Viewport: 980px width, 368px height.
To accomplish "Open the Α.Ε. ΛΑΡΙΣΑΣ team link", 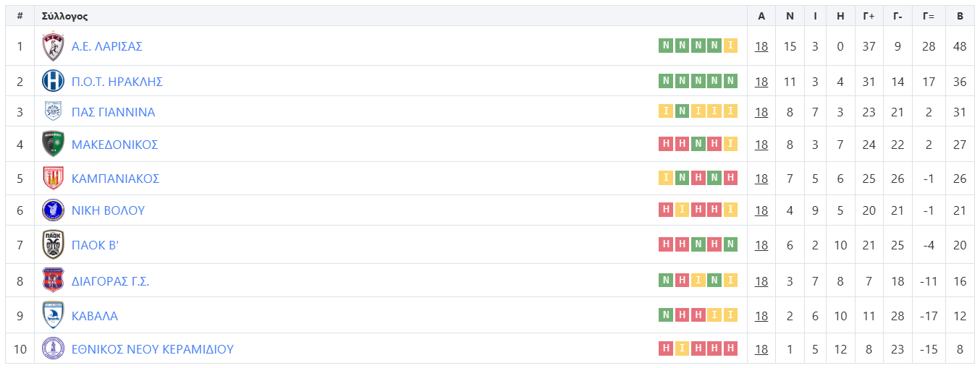I will 107,46.
